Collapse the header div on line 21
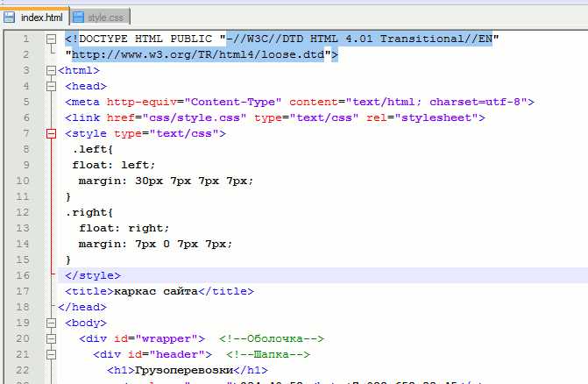Viewport: 588px width, 384px height. [x=51, y=354]
